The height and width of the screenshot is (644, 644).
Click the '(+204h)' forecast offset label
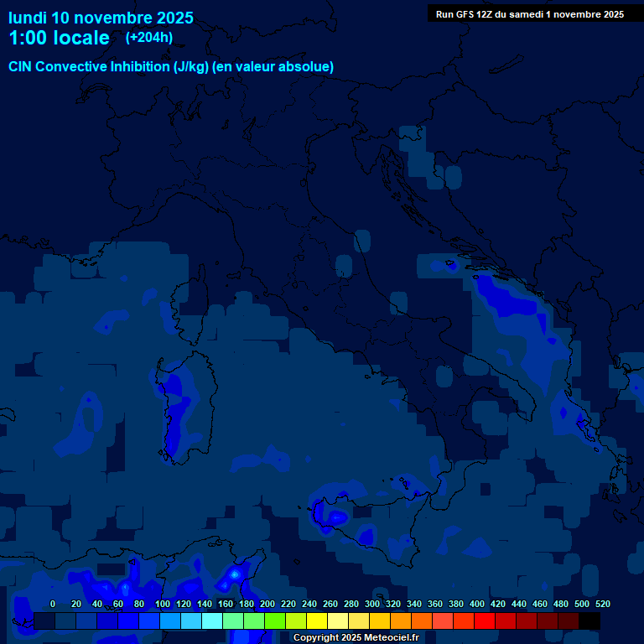coord(148,37)
